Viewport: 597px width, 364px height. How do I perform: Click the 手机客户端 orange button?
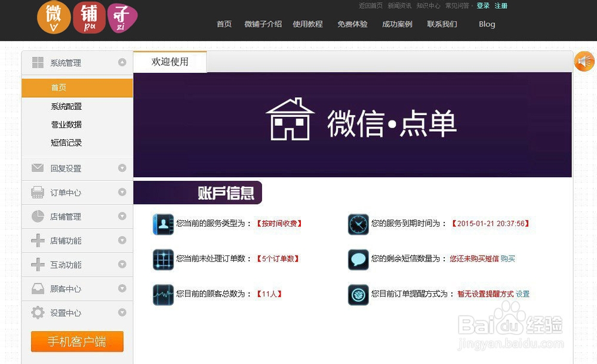tap(77, 341)
